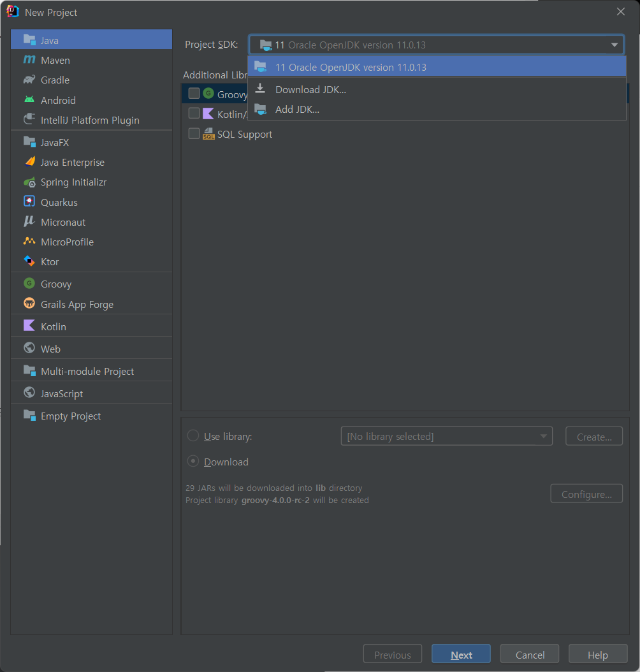This screenshot has height=672, width=640.
Task: Select MicroProfile in the project list
Action: coord(91,242)
